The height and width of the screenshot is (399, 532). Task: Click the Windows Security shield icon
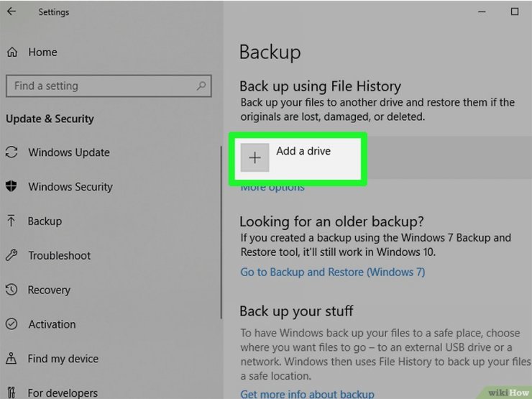coord(12,186)
